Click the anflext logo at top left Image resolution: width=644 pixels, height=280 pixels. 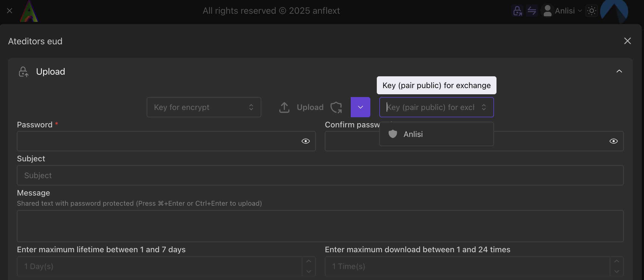(29, 11)
